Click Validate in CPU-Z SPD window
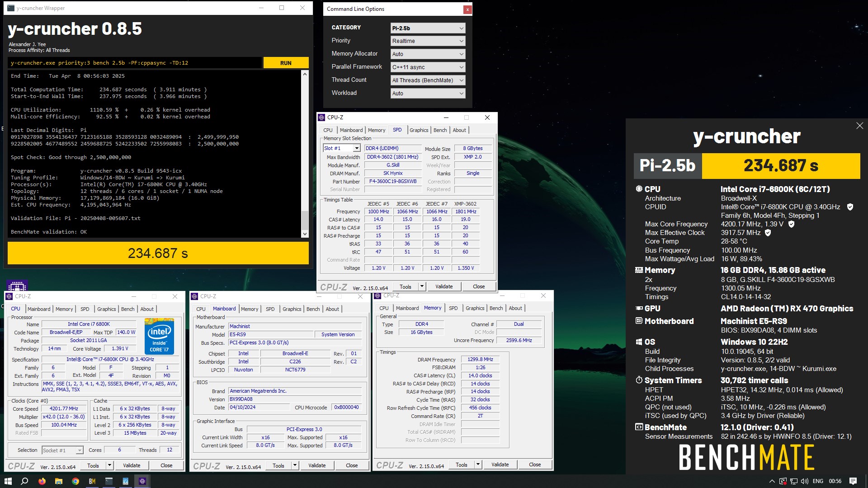The width and height of the screenshot is (868, 488). click(444, 286)
